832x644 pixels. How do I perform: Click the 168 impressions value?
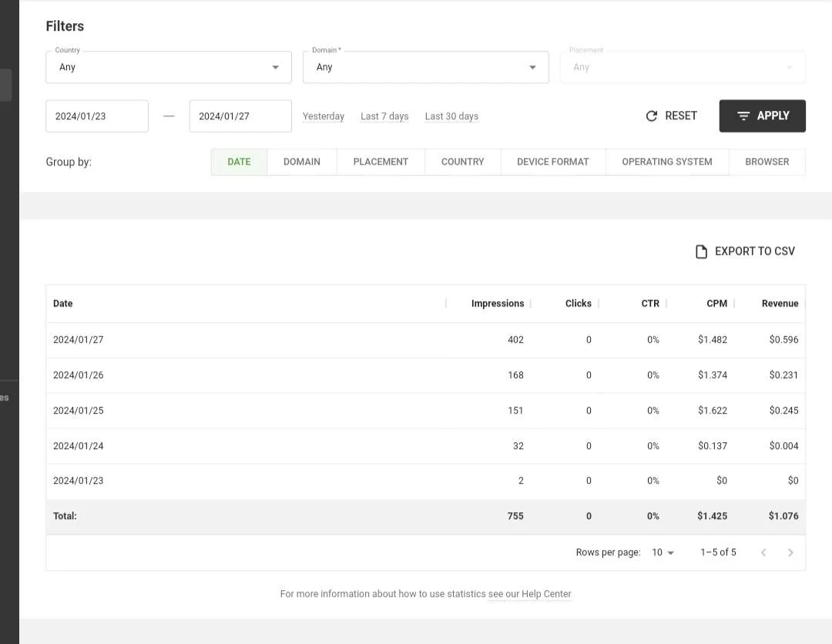pyautogui.click(x=515, y=375)
